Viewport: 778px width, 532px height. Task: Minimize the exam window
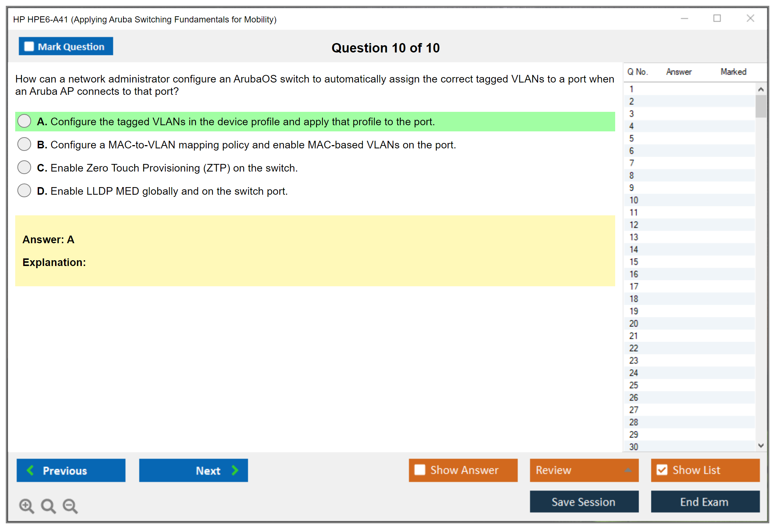(x=684, y=18)
